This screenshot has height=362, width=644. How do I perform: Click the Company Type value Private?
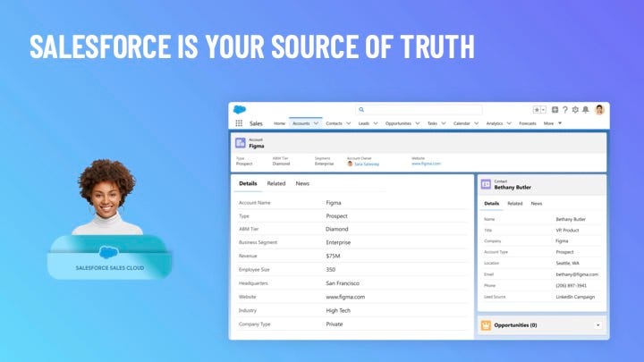pyautogui.click(x=335, y=324)
